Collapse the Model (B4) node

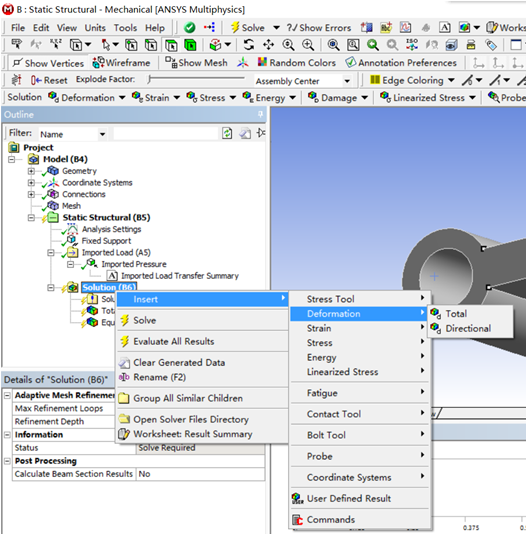(11, 159)
